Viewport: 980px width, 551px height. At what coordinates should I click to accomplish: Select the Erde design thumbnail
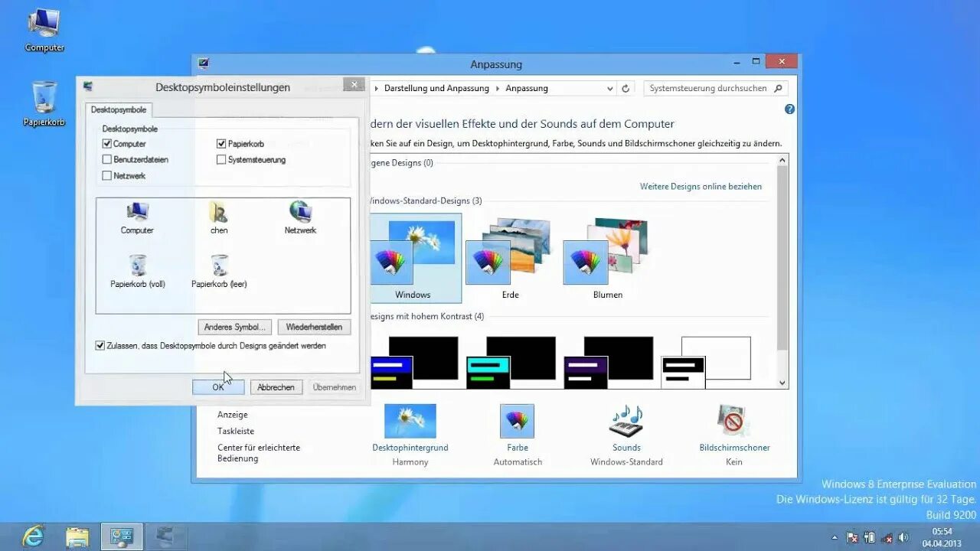point(511,259)
